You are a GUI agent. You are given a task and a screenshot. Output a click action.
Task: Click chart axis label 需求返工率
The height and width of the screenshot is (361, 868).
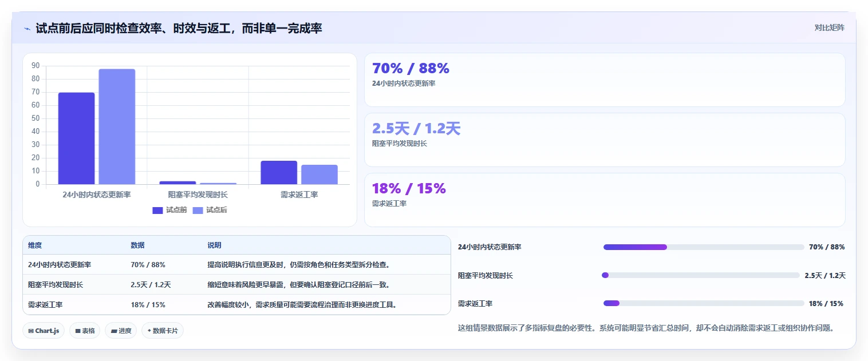pos(299,195)
